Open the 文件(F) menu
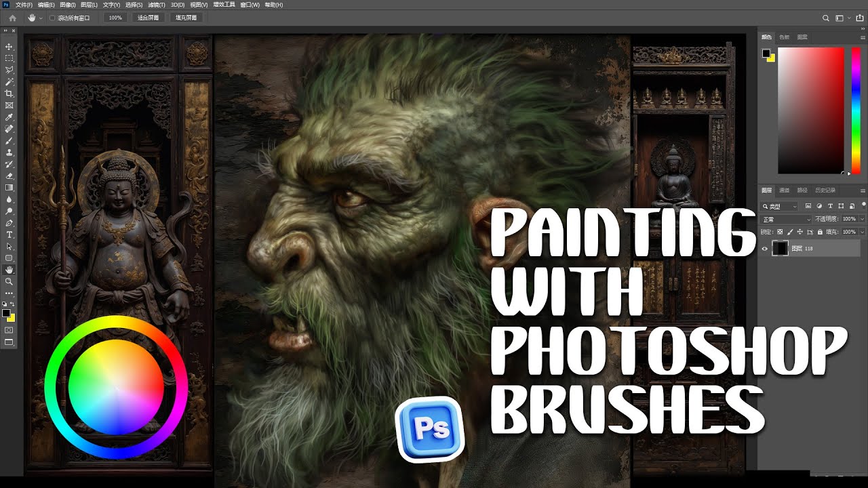 [24, 5]
